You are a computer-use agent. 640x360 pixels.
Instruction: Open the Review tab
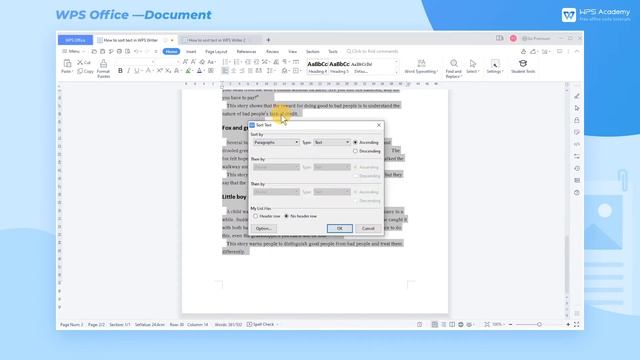(272, 52)
